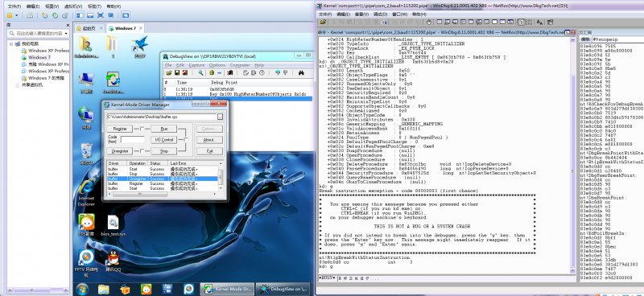Select the highlighted Unregister row in driver list

point(162,179)
